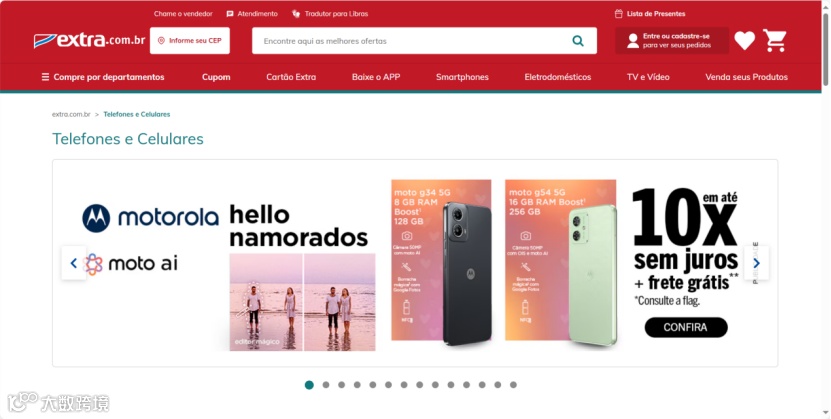Viewport: 831px width, 419px height.
Task: Click the extra.com.br logo
Action: 89,40
